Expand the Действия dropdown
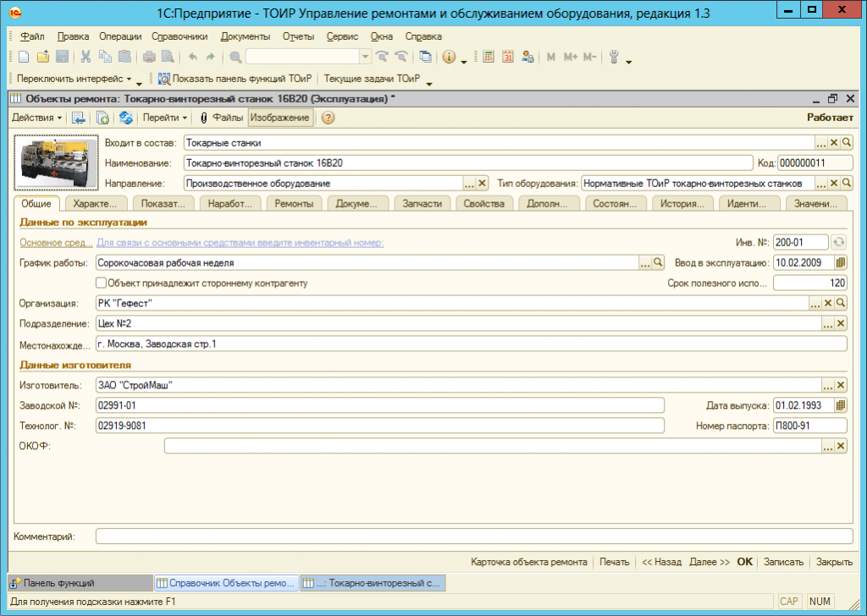The height and width of the screenshot is (616, 867). [37, 118]
